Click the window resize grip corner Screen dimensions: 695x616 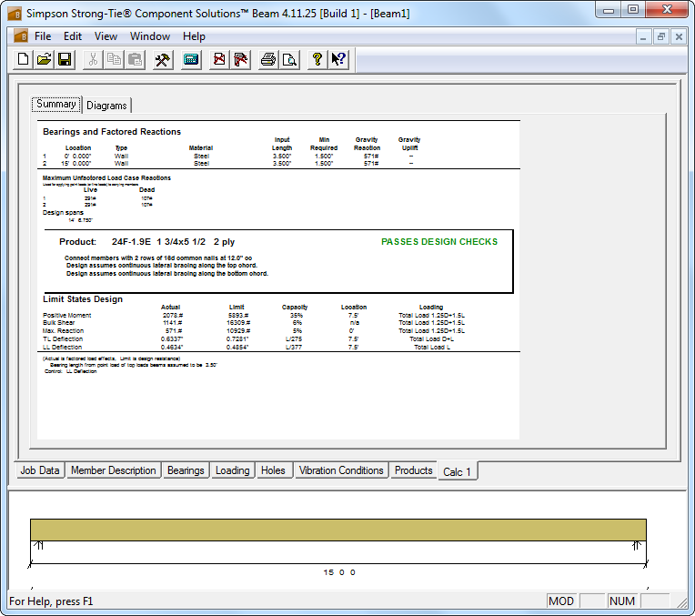681,602
